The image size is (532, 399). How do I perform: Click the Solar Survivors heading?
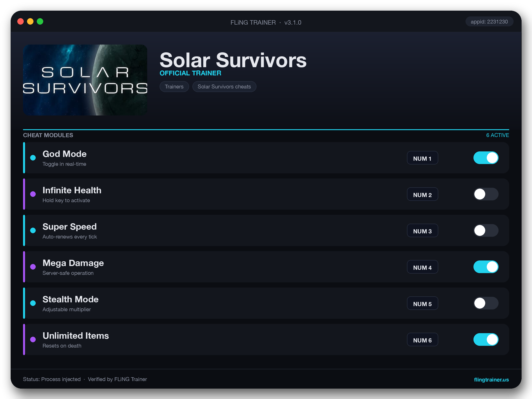tap(233, 60)
